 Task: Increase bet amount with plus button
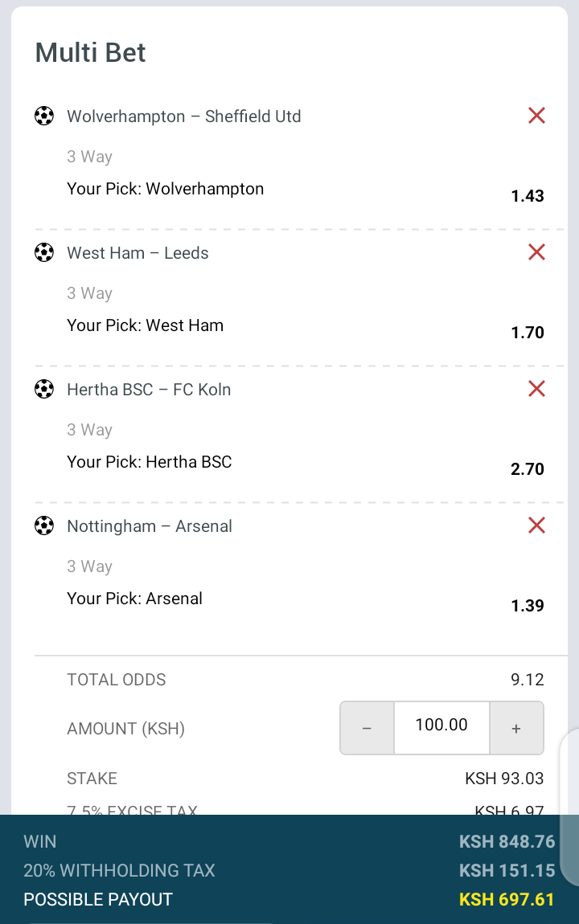[516, 728]
